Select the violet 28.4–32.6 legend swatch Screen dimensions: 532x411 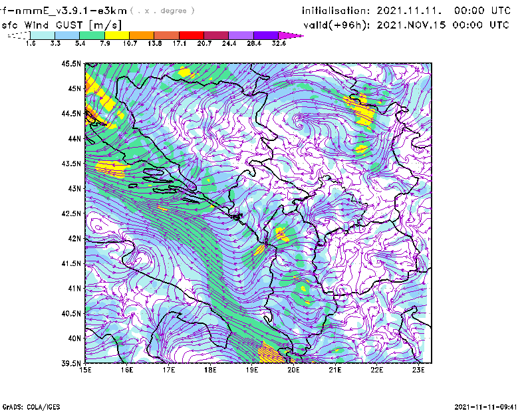(265, 35)
